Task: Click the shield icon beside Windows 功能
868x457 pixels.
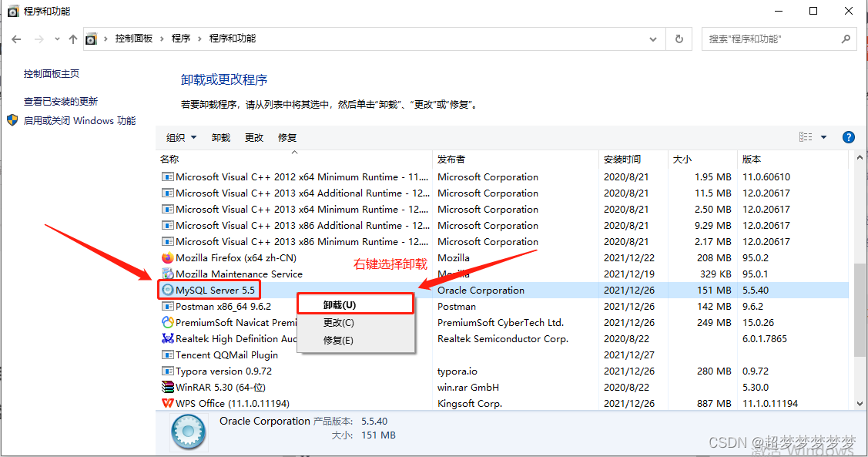Action: point(12,120)
